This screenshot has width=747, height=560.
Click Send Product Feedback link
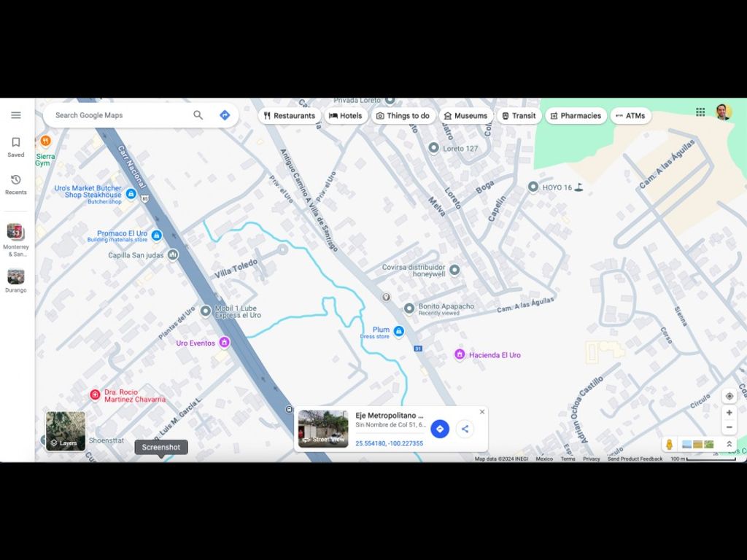[x=635, y=459]
